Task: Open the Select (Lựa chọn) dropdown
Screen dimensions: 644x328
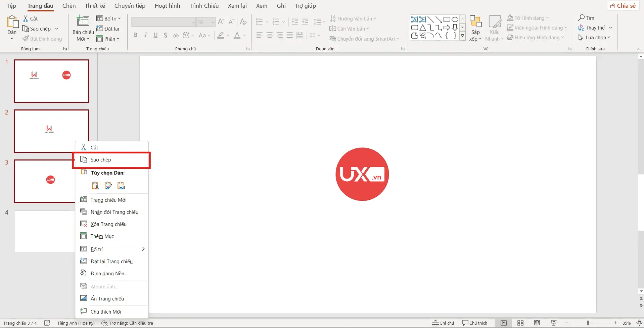Action: point(595,38)
